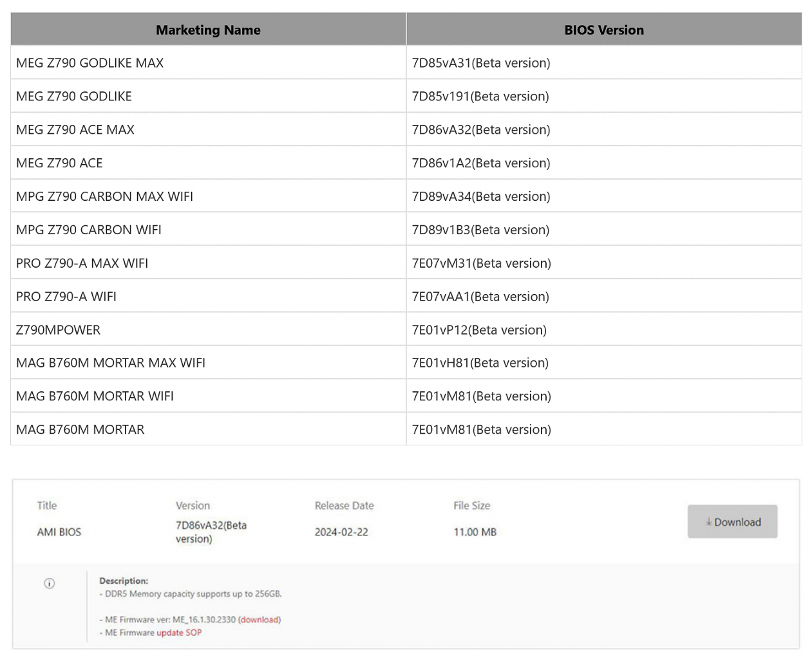Select the MEG Z790 GODLIKE MAX row
This screenshot has width=812, height=659.
point(406,63)
